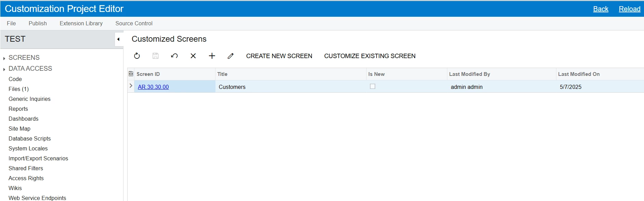Click the Back link
This screenshot has width=644, height=201.
(x=601, y=9)
